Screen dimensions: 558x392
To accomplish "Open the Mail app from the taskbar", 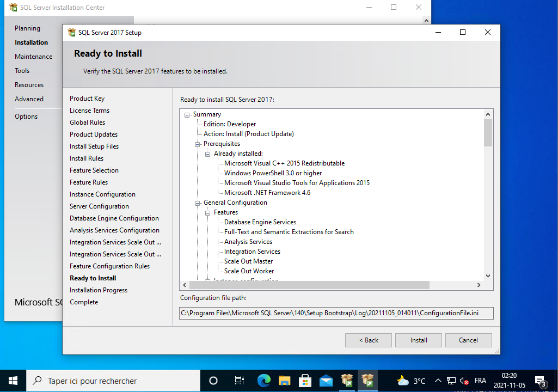I will click(x=326, y=381).
